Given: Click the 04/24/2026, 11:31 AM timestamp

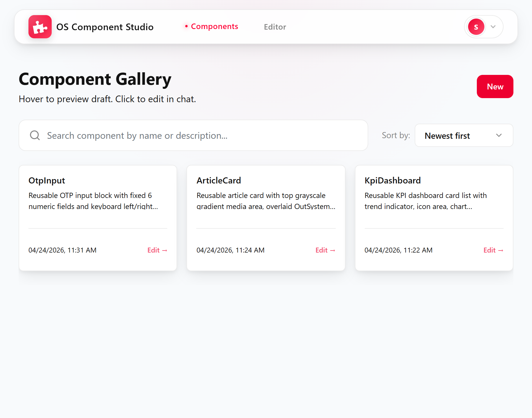Looking at the screenshot, I should pos(62,250).
